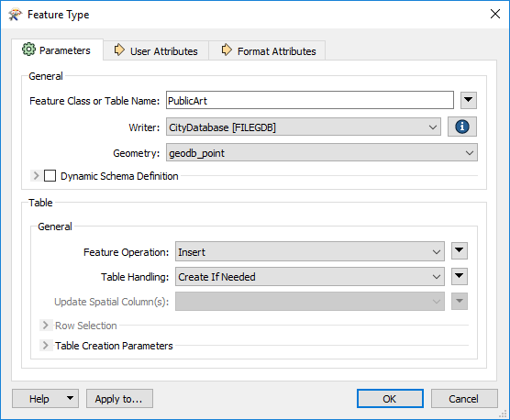Click the Apply to... button

(119, 399)
